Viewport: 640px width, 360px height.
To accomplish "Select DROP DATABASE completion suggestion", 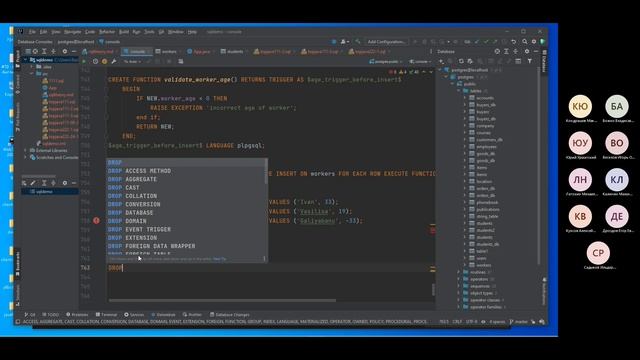I will click(x=186, y=213).
